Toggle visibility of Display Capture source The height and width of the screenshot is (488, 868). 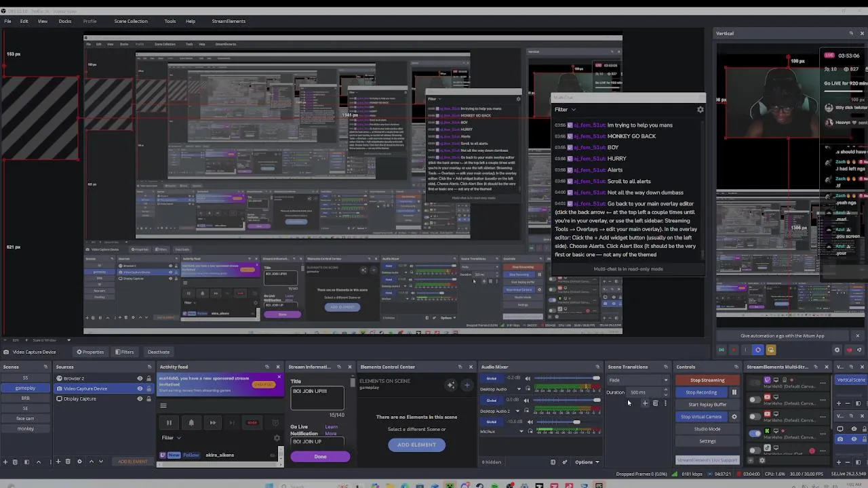click(140, 399)
